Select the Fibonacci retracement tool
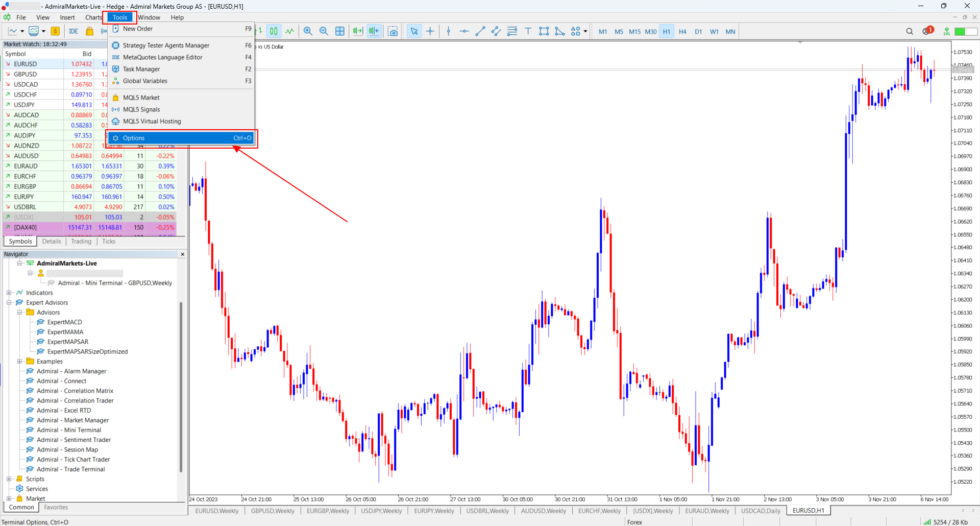The height and width of the screenshot is (526, 980). point(512,31)
